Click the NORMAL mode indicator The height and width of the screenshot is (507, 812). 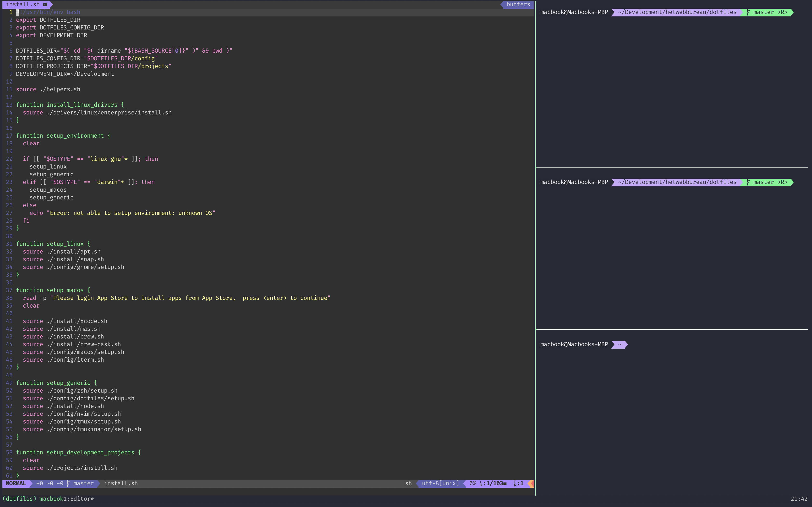pyautogui.click(x=16, y=483)
